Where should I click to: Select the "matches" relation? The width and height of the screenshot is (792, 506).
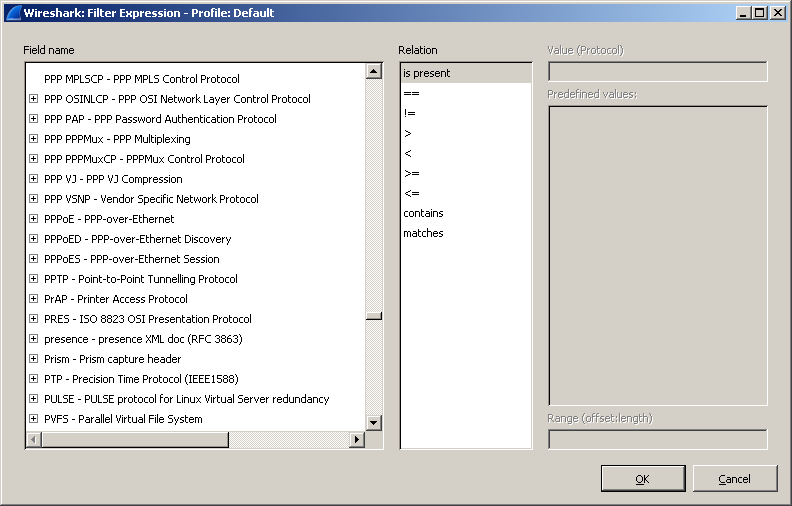[423, 233]
